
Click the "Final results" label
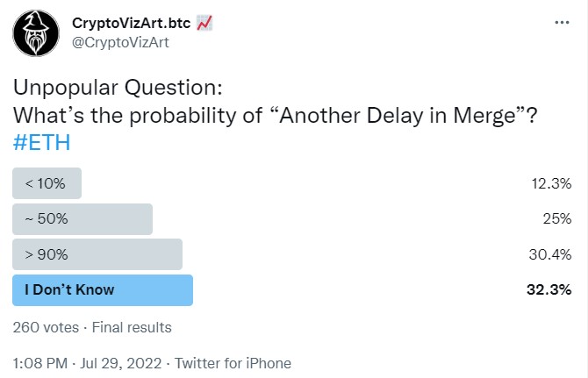[x=131, y=327]
